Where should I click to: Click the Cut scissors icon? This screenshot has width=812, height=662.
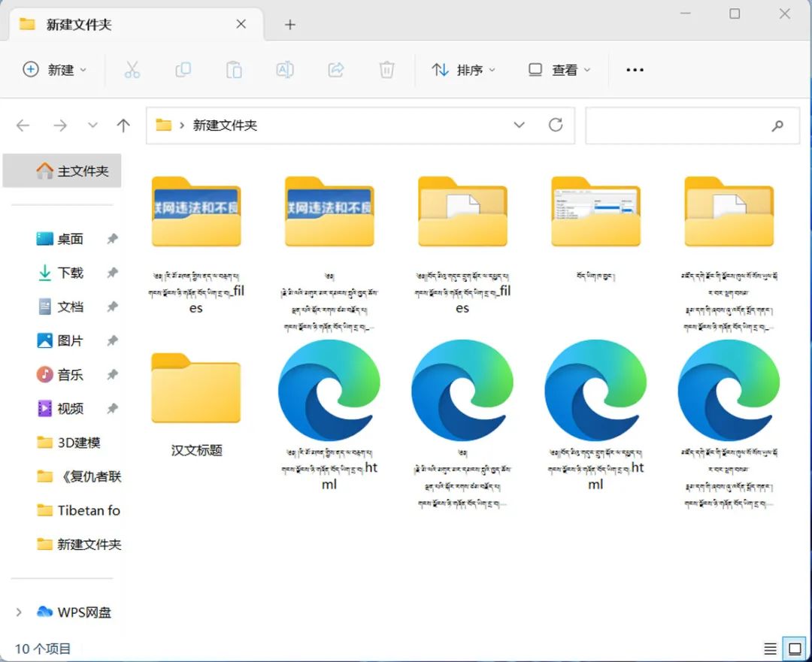(x=132, y=69)
